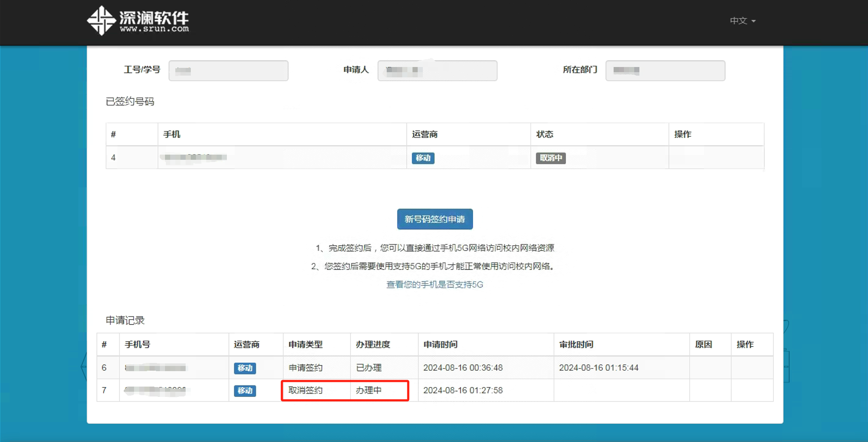Click the Srun 深澜软件 logo

(x=138, y=21)
